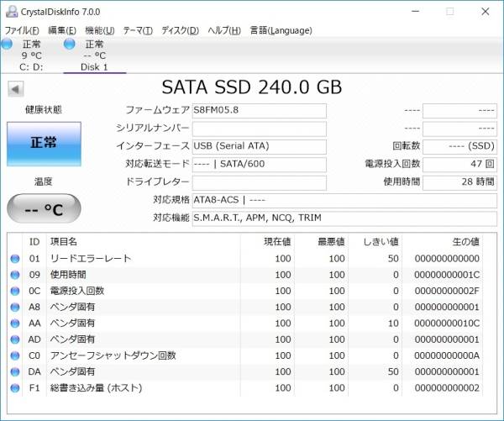Click the 対応機能 label
Image resolution: width=504 pixels, height=421 pixels.
[171, 218]
